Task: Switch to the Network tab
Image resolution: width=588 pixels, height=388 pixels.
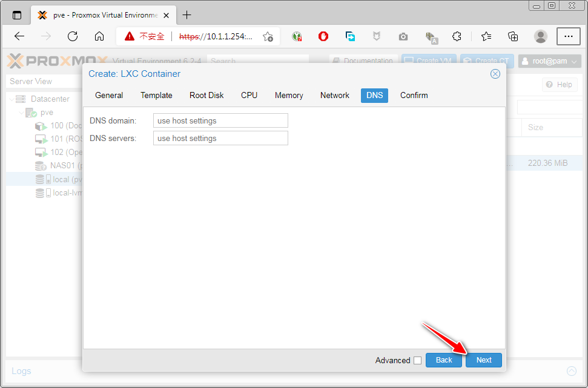Action: point(334,95)
